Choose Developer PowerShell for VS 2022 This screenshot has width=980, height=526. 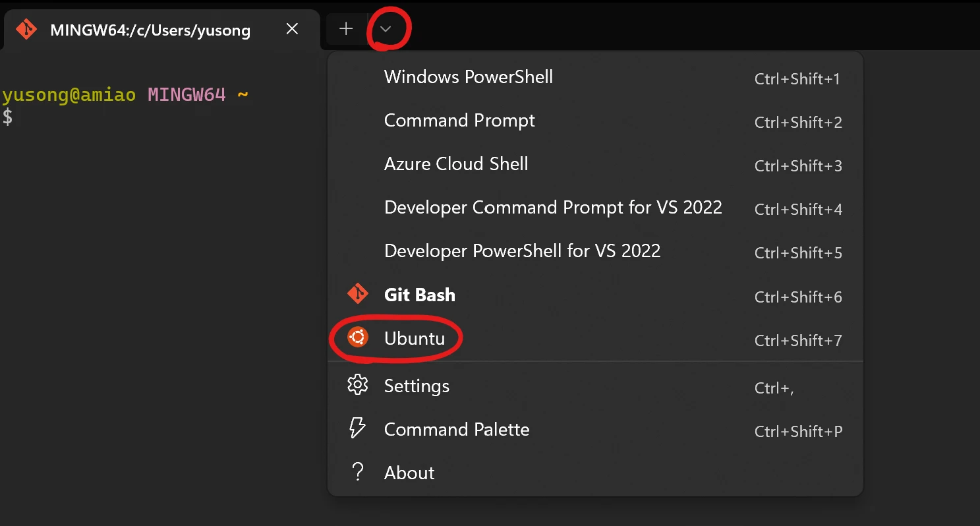click(522, 251)
